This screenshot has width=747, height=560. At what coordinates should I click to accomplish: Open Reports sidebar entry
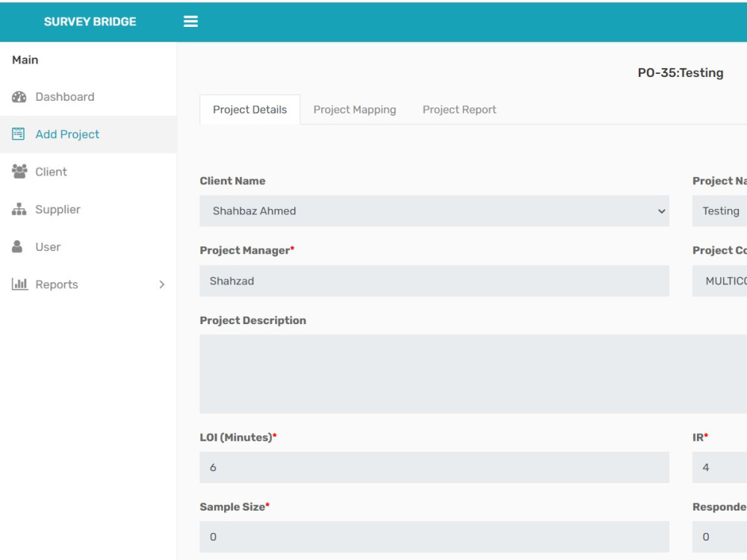click(88, 284)
